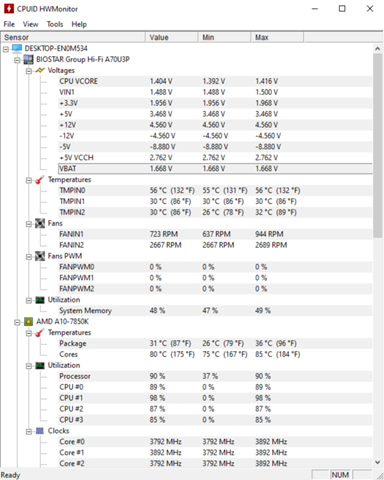
Task: Collapse the Voltages tree node
Action: point(29,71)
